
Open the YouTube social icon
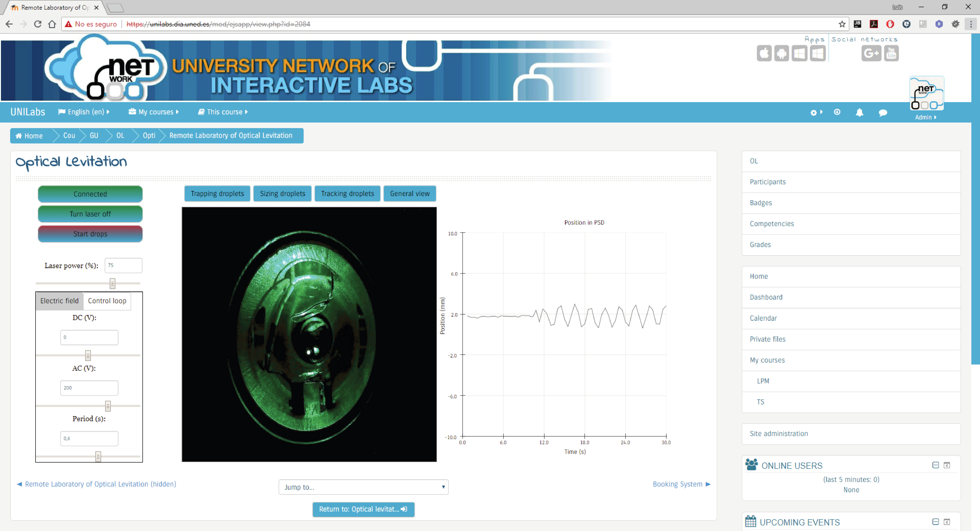pyautogui.click(x=891, y=53)
